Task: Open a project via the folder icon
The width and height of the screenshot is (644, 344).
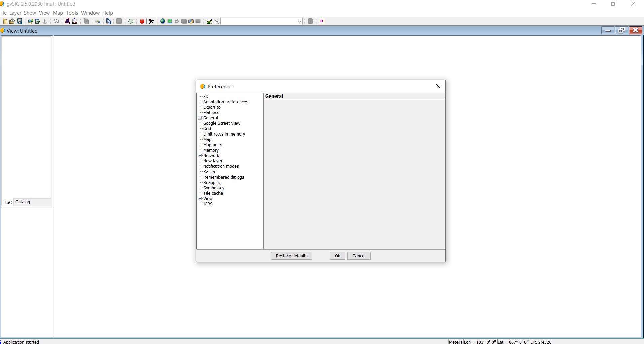Action: pyautogui.click(x=12, y=21)
